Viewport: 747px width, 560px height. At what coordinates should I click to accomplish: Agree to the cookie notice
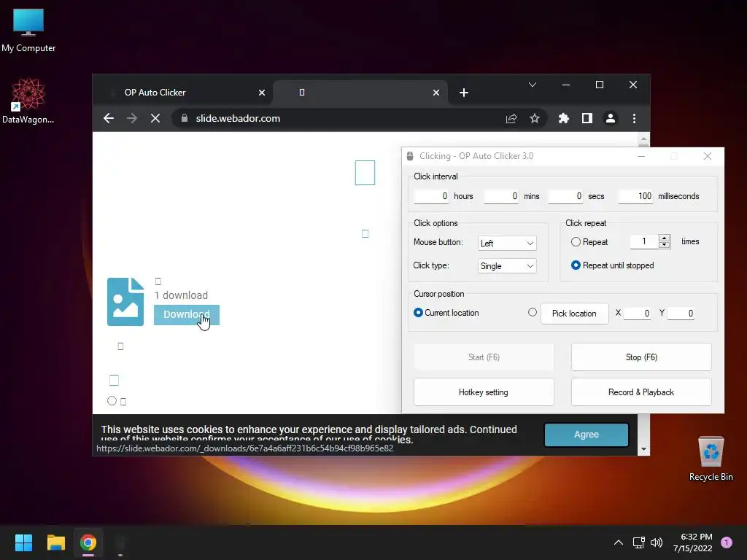[x=587, y=435]
